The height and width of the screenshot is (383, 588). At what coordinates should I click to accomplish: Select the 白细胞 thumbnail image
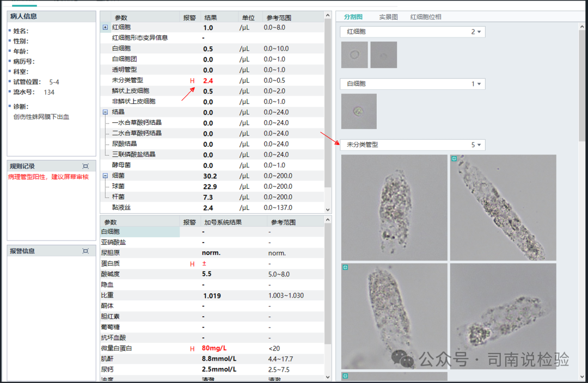point(359,112)
